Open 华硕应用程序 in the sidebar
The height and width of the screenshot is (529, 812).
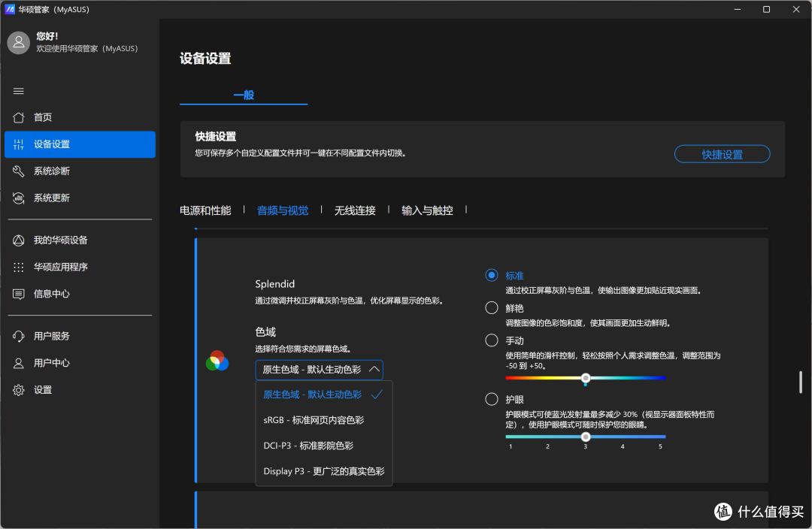(80, 267)
